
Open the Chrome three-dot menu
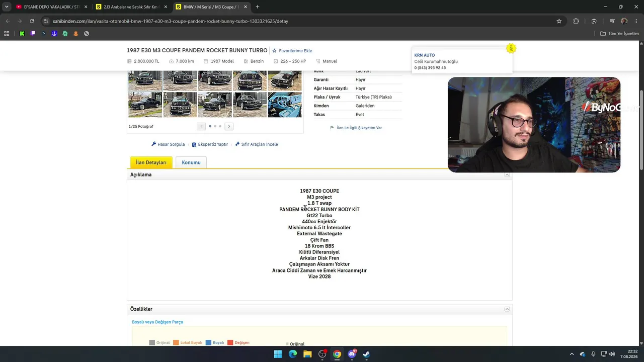pos(636,21)
